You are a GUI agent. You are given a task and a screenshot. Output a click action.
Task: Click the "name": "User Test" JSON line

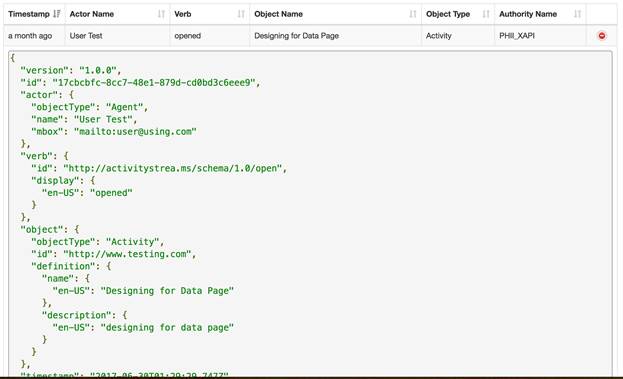(84, 119)
